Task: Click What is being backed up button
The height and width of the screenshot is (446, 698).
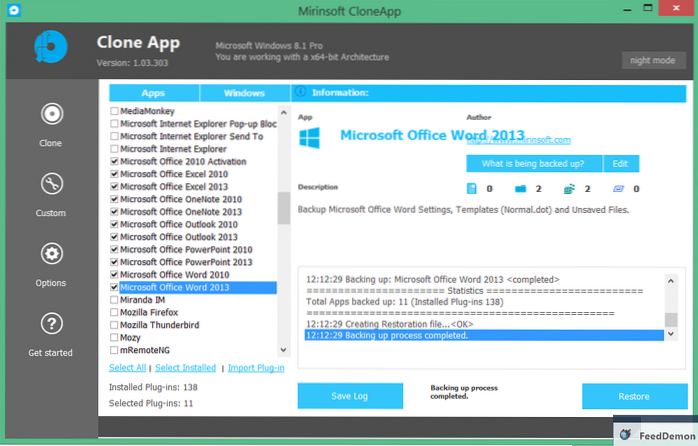Action: pos(535,163)
